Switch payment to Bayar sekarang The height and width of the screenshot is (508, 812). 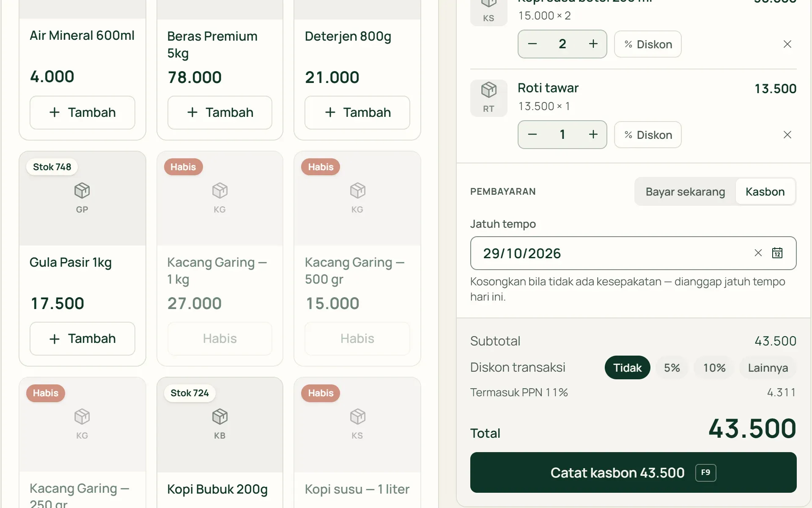685,192
